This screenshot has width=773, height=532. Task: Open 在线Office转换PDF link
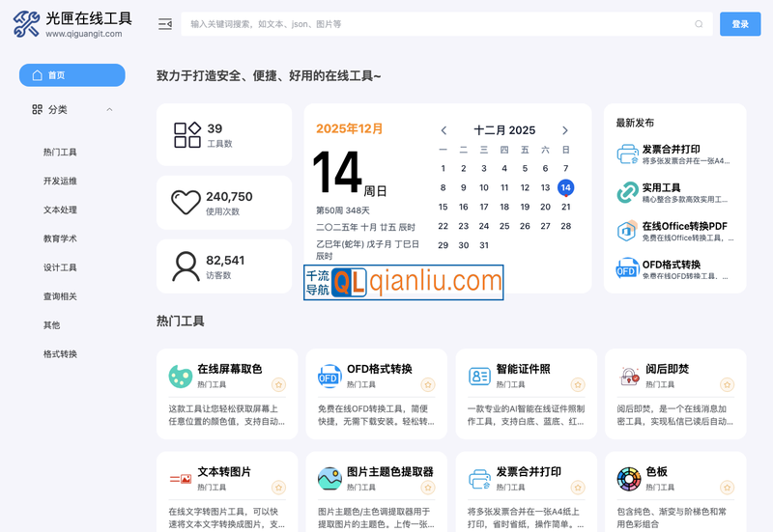(x=684, y=226)
